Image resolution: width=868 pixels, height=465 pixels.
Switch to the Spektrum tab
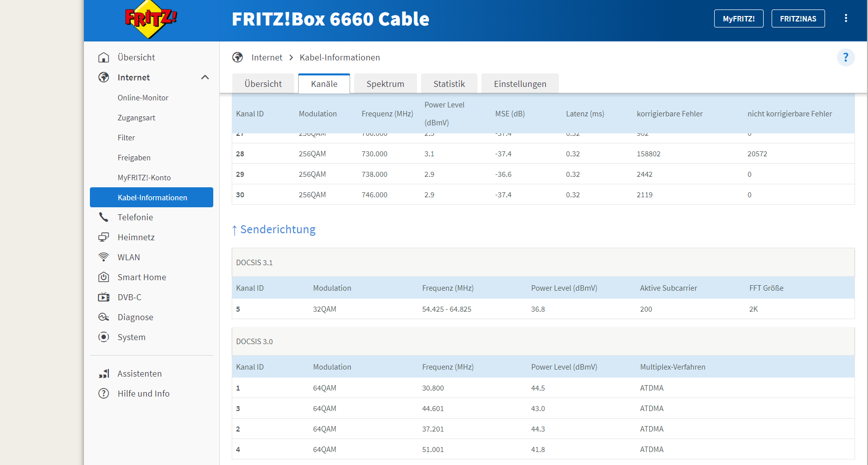point(386,83)
